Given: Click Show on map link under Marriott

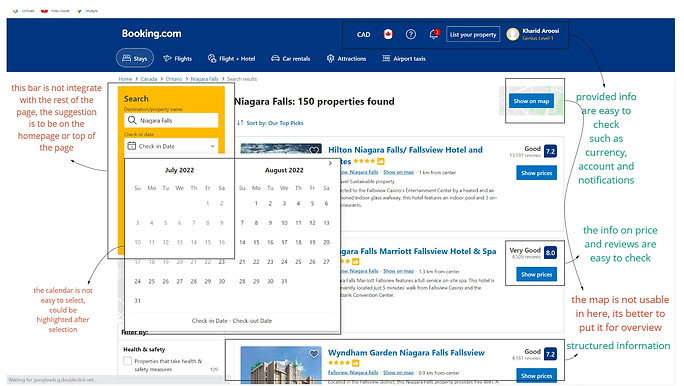Looking at the screenshot, I should [x=398, y=271].
